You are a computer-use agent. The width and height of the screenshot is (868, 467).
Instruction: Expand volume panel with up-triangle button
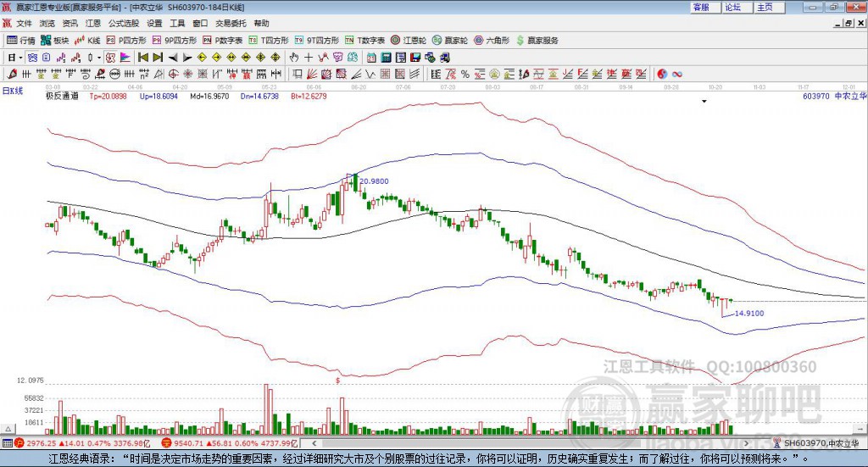[x=8, y=429]
